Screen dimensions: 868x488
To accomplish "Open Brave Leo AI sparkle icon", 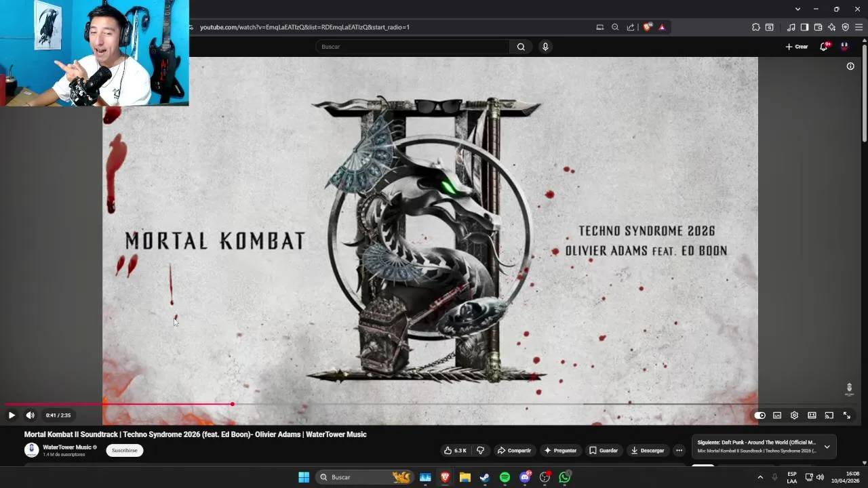I will (x=831, y=27).
